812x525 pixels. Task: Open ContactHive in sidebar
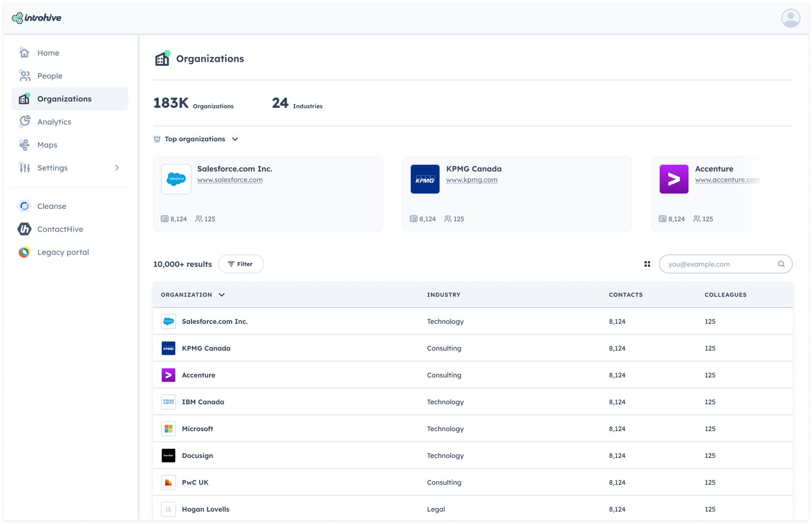70,229
